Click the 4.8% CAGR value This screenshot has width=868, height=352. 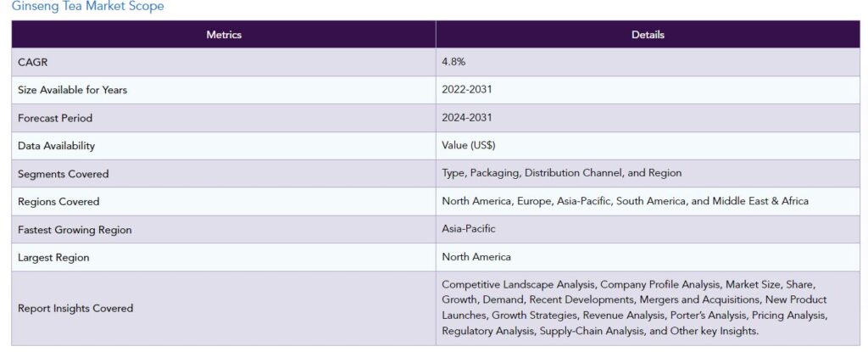click(453, 62)
